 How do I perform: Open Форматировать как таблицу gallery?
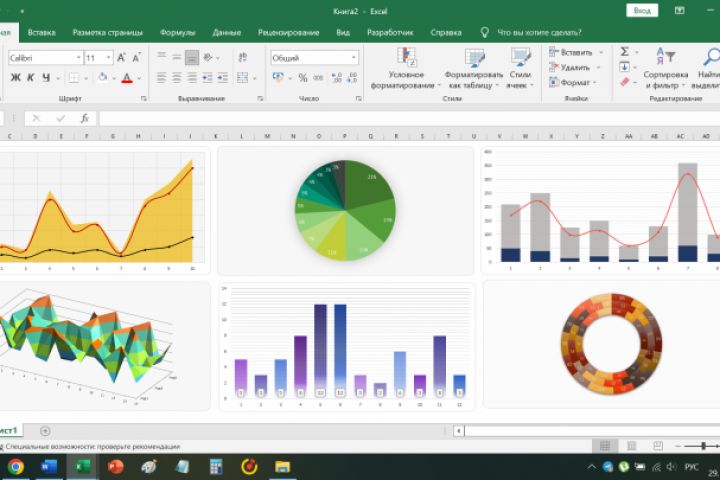pyautogui.click(x=474, y=68)
